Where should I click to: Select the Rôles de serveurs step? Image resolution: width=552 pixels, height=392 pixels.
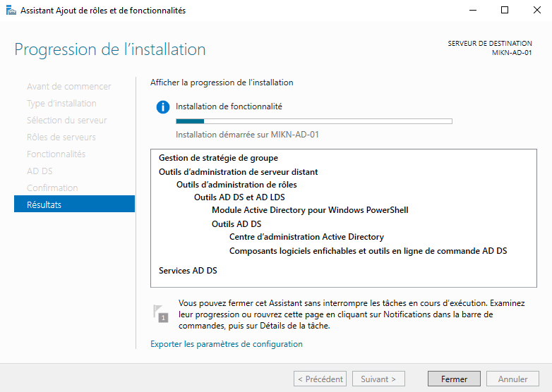coord(61,137)
